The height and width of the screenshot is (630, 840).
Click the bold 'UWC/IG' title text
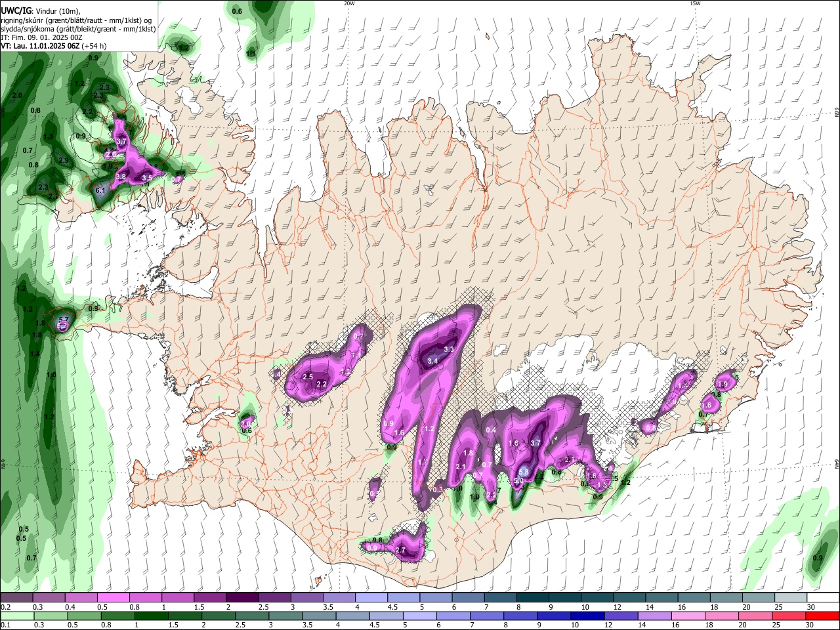16,11
